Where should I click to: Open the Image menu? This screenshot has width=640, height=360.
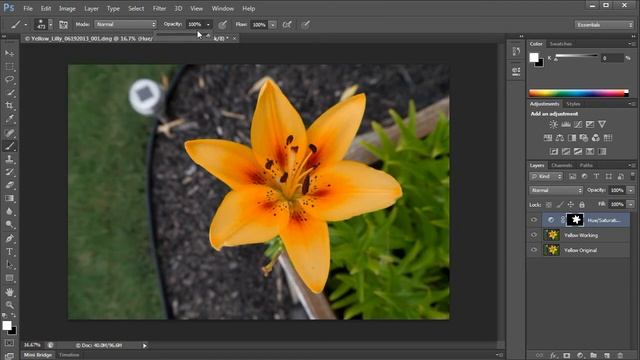(67, 8)
